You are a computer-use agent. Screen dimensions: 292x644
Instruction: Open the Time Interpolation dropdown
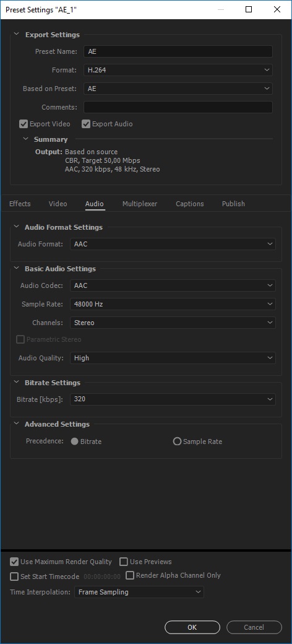point(139,592)
